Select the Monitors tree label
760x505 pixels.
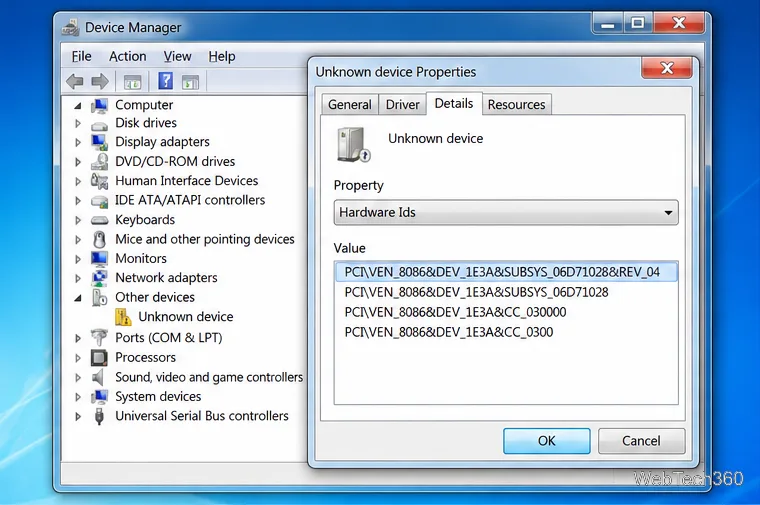pyautogui.click(x=141, y=258)
